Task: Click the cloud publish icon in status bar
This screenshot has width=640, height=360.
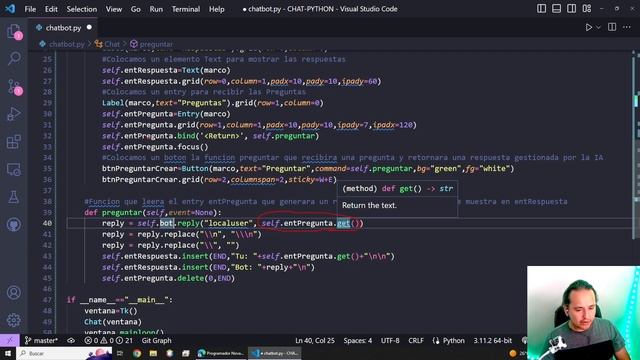Action: tap(71, 340)
